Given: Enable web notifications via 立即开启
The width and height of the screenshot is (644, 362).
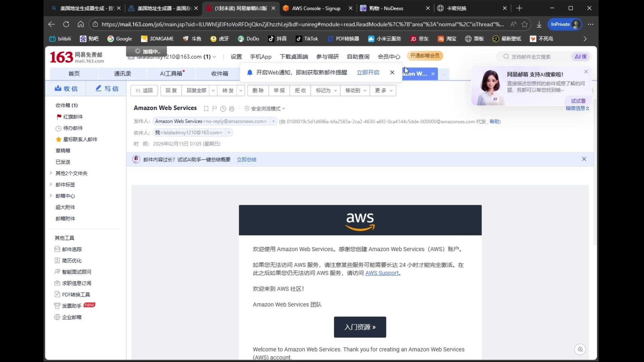Looking at the screenshot, I should (368, 72).
